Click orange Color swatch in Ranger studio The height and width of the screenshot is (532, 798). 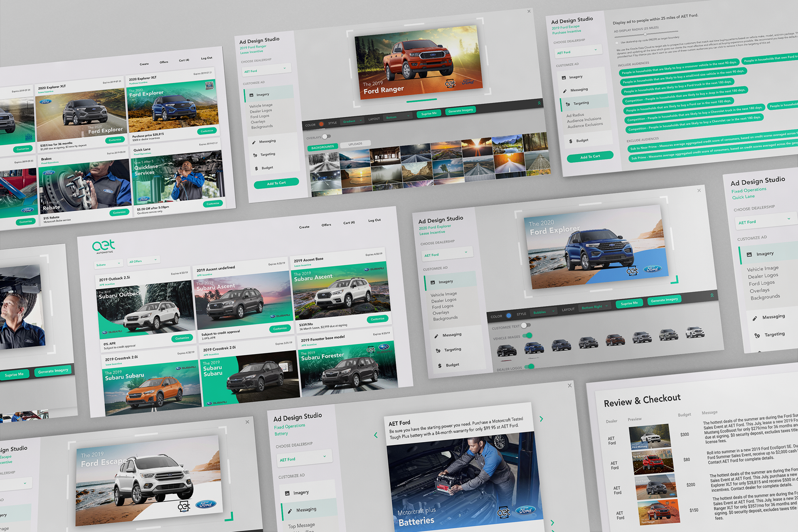point(321,124)
